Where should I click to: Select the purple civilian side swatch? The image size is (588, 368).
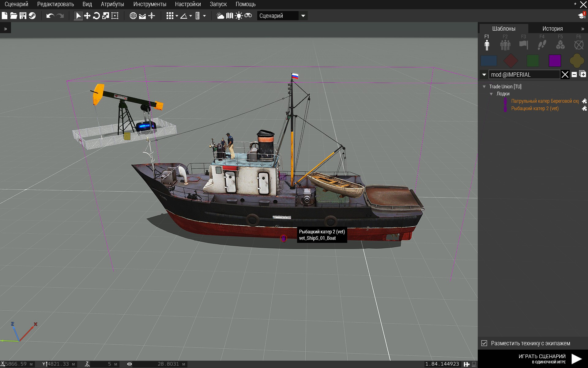click(555, 61)
